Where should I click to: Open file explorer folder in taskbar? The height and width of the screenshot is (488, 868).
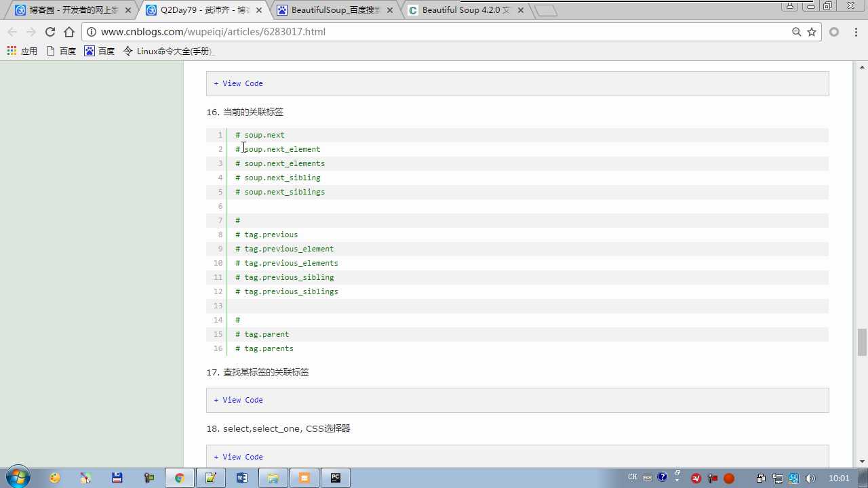tap(273, 478)
